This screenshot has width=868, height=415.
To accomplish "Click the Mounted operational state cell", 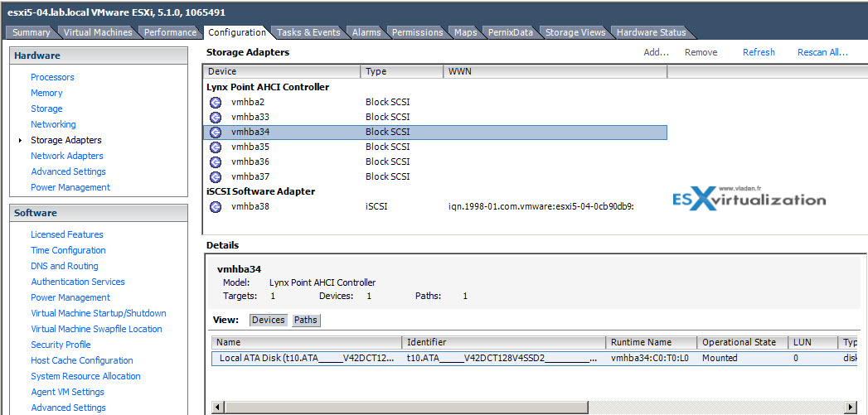I will (720, 358).
